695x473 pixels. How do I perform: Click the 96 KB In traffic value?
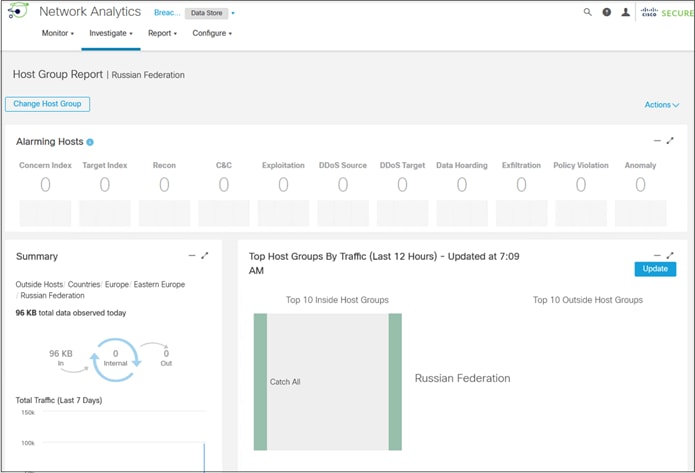[x=61, y=354]
